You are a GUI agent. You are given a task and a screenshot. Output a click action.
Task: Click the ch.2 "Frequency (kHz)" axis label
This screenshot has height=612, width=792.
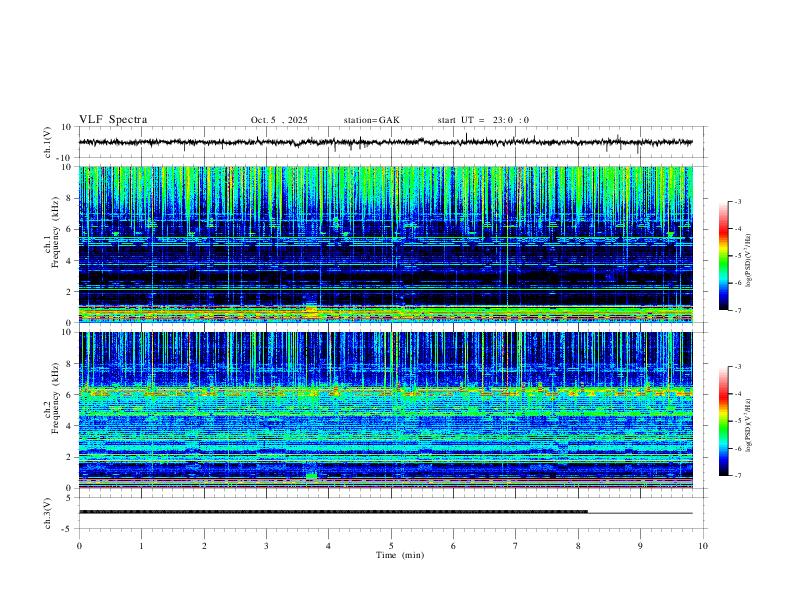pyautogui.click(x=55, y=398)
